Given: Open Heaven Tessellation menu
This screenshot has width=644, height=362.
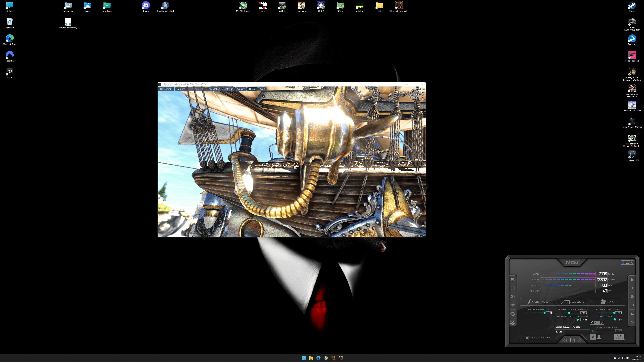Looking at the screenshot, I should pos(213,89).
